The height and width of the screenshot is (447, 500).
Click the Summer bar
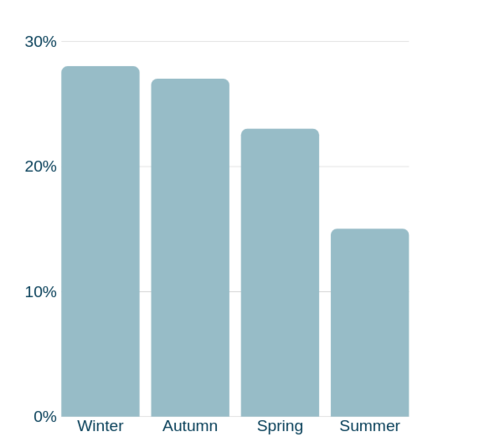pyautogui.click(x=370, y=323)
